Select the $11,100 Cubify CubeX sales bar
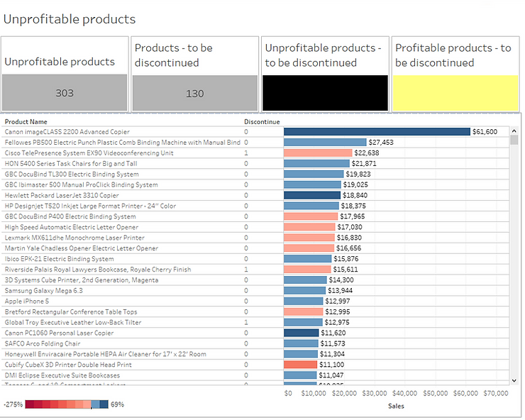 300,365
